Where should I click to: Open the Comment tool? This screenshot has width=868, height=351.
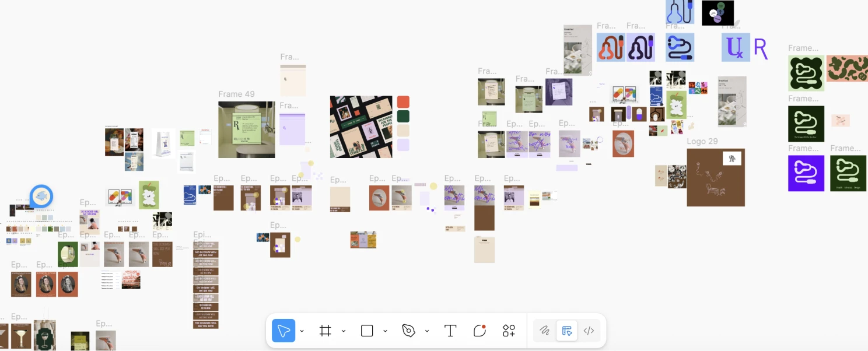pyautogui.click(x=480, y=331)
